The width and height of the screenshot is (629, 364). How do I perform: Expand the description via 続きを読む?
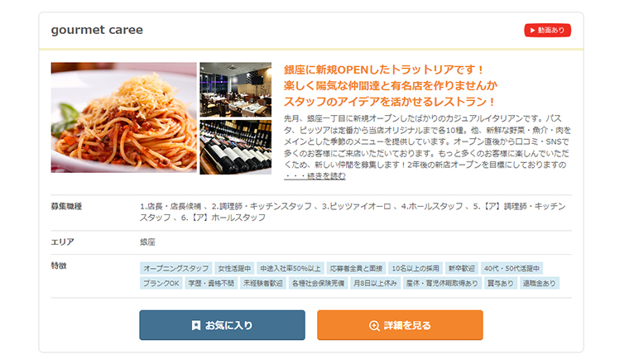click(314, 176)
